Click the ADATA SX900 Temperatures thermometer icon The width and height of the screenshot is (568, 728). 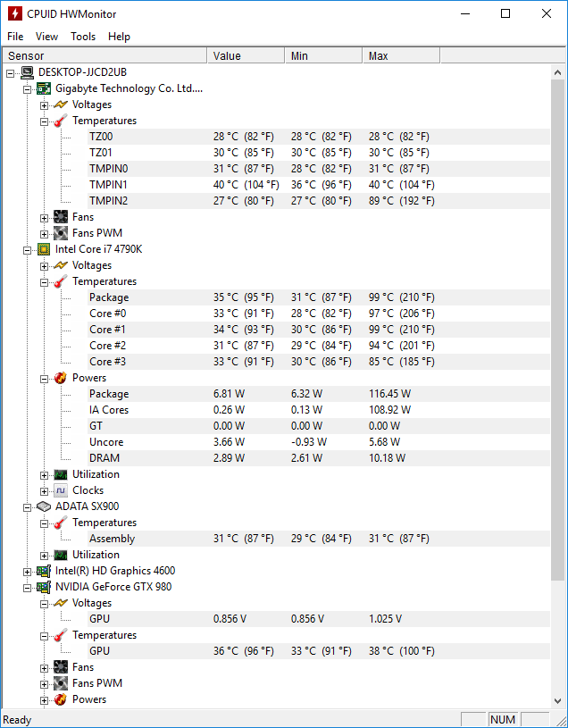pyautogui.click(x=61, y=523)
